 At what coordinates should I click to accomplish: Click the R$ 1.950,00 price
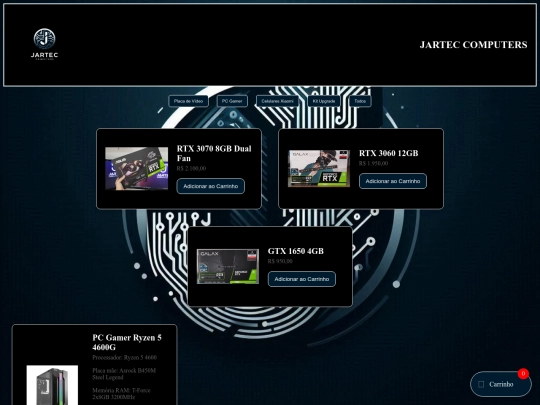pyautogui.click(x=374, y=164)
